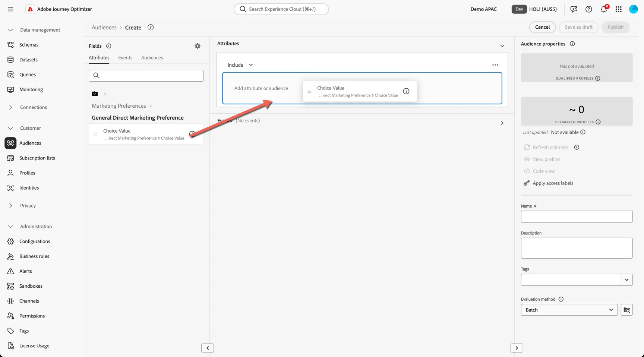Open the user profile avatar
This screenshot has height=357, width=644.
633,9
